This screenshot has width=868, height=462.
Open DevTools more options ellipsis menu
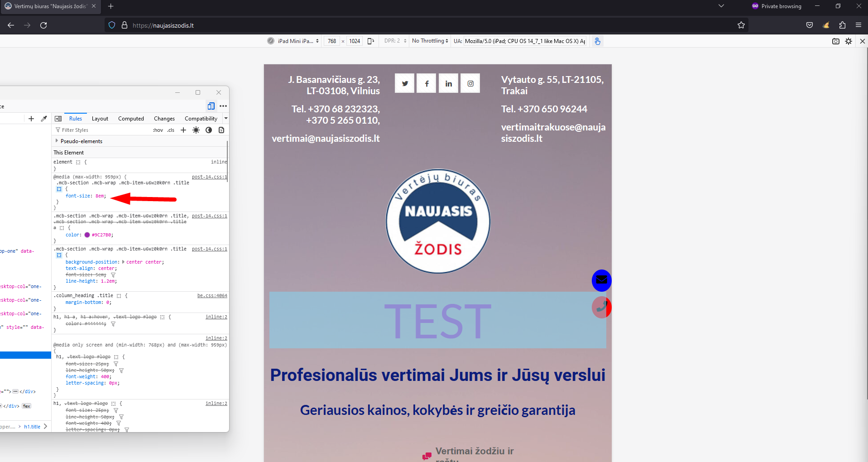tap(223, 106)
